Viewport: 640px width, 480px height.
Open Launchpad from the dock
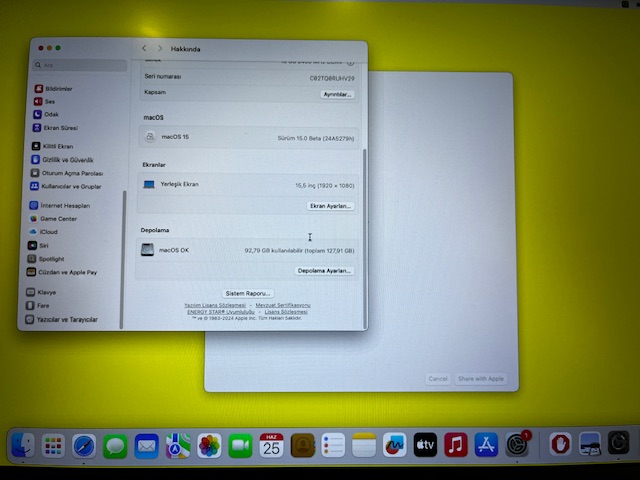click(53, 445)
